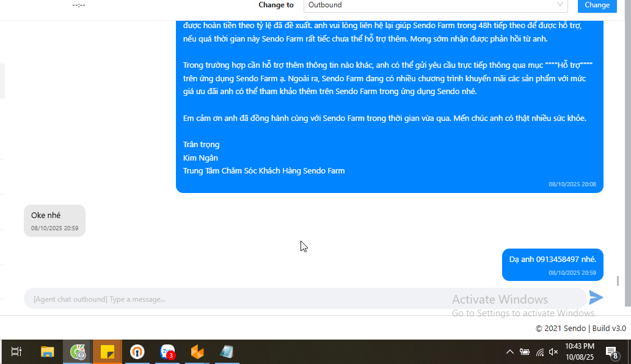The image size is (631, 364).
Task: Open Zalo with 3 unread notifications
Action: coord(167,352)
